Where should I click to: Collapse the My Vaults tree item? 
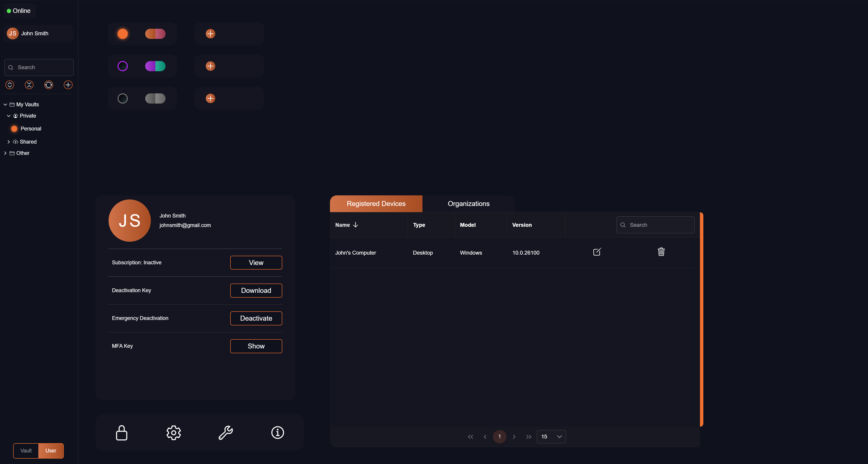coord(5,104)
